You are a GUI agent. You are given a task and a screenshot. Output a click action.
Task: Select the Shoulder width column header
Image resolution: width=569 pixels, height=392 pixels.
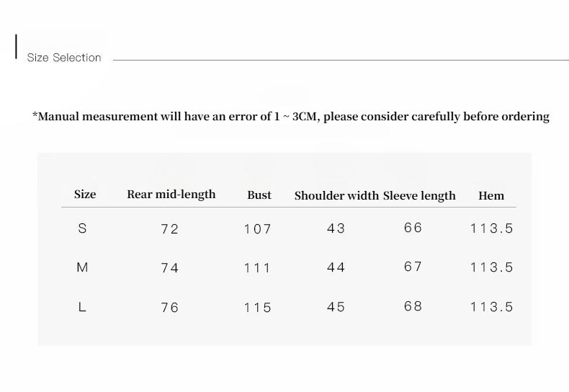[336, 196]
